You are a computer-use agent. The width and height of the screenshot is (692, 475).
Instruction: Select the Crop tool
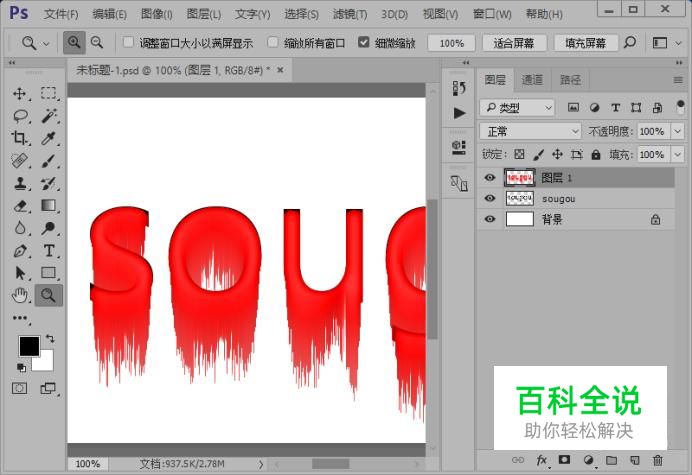(x=20, y=138)
